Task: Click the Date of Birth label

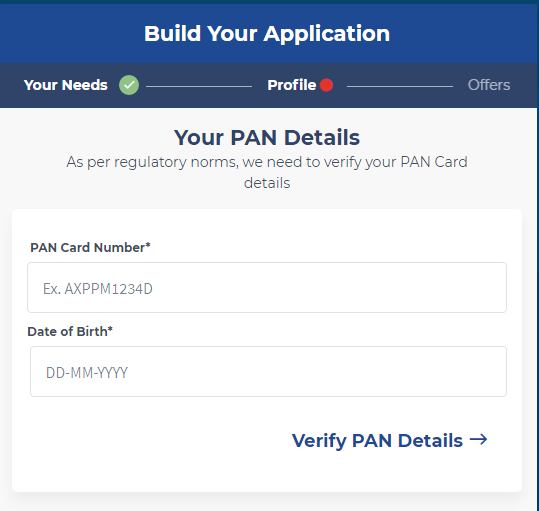Action: click(70, 331)
